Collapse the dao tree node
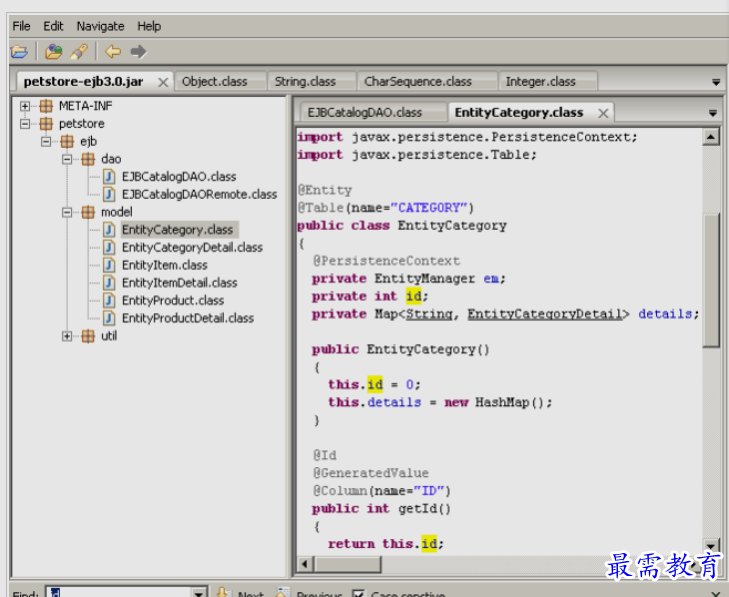Viewport: 729px width, 597px height. click(67, 159)
